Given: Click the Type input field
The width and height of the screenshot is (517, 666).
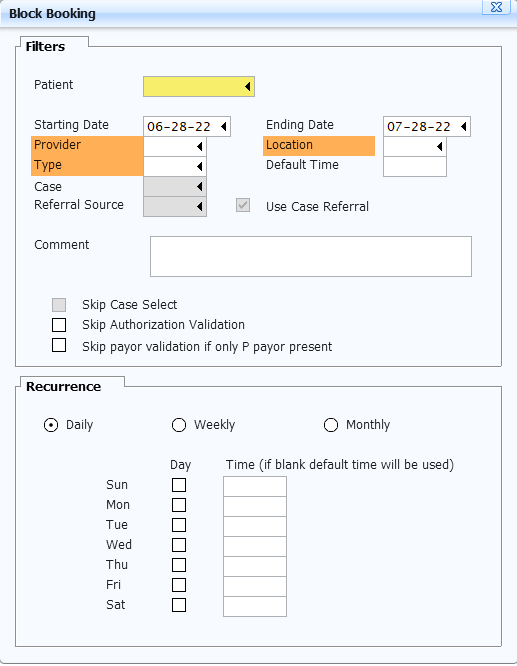Looking at the screenshot, I should coord(175,166).
